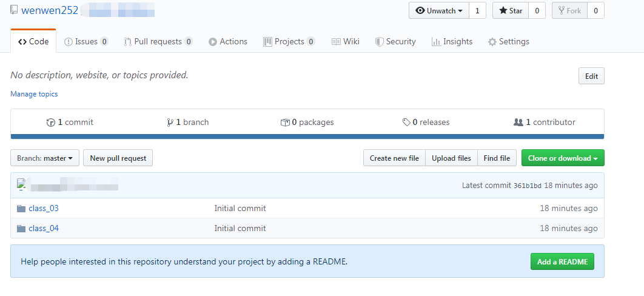Click Create new file

394,158
